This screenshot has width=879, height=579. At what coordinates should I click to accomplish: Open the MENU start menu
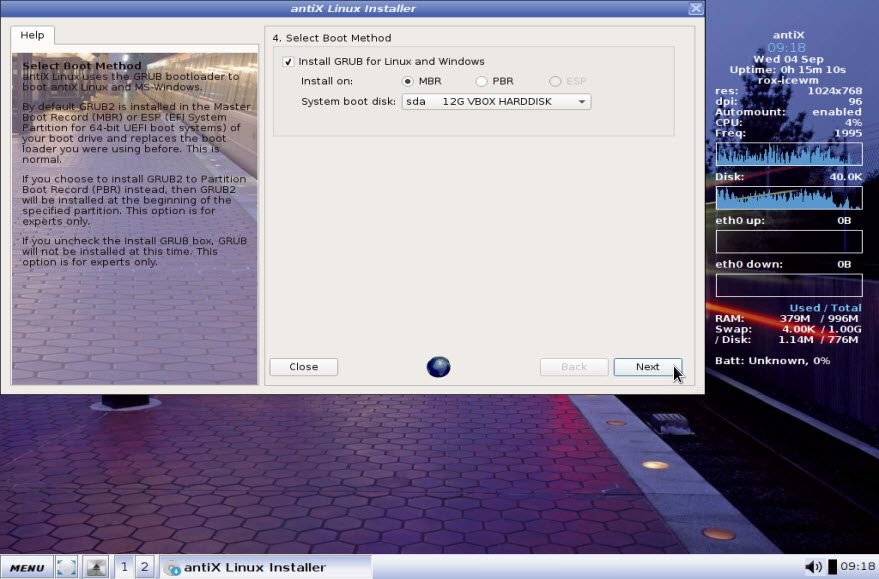[x=26, y=567]
